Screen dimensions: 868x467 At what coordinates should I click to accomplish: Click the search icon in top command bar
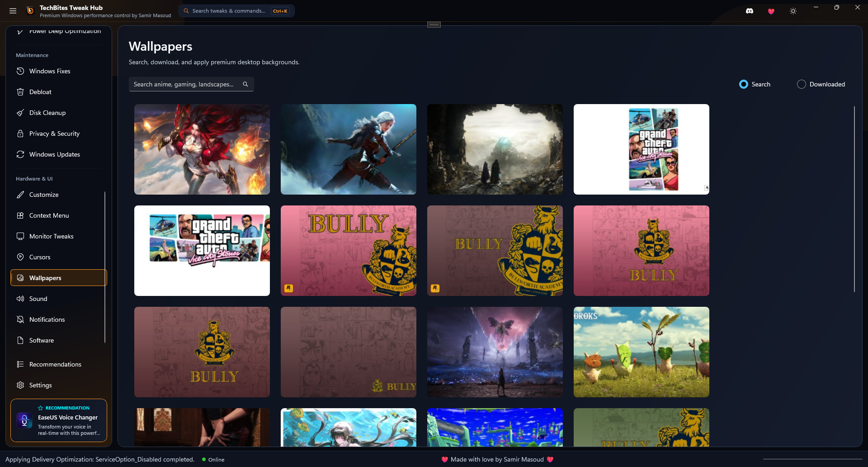tap(186, 11)
